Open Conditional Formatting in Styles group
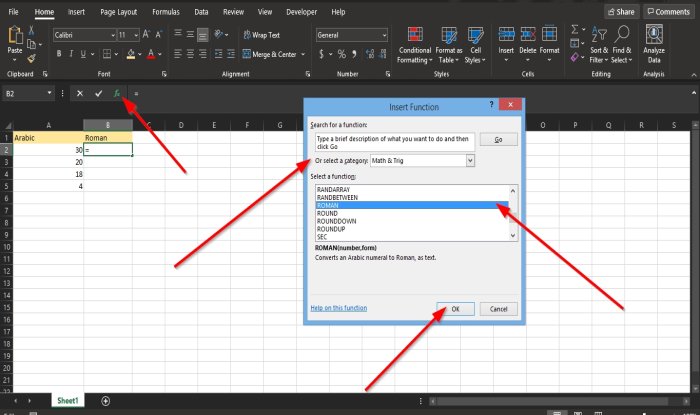 [x=415, y=45]
